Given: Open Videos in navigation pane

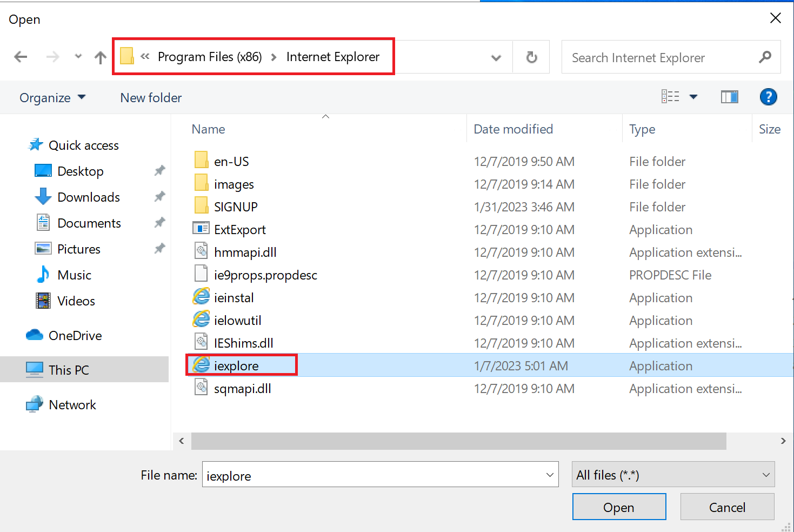Looking at the screenshot, I should click(x=76, y=301).
